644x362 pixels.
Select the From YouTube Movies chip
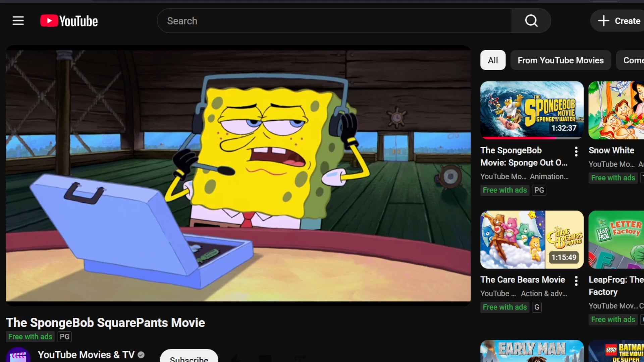point(560,60)
